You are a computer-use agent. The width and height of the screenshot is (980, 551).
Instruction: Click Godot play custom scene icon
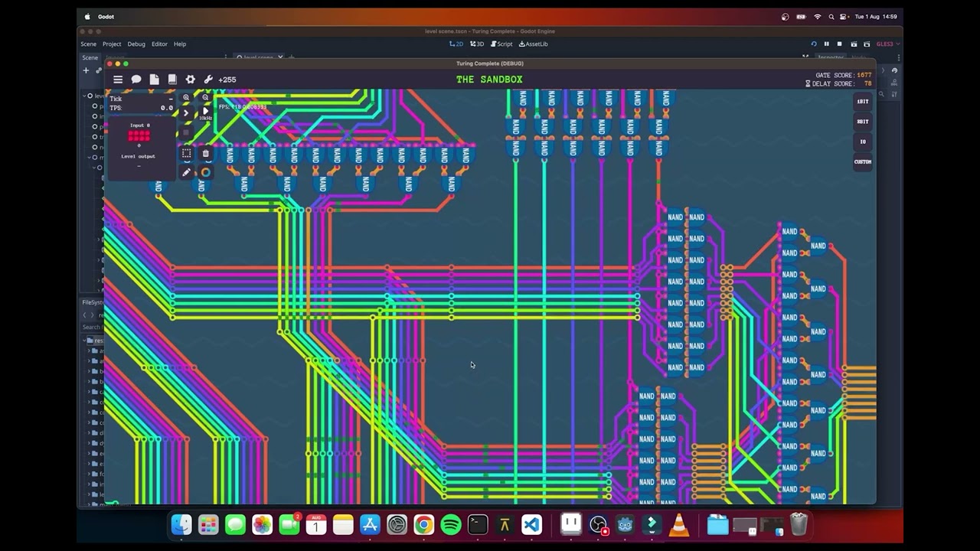(x=867, y=44)
